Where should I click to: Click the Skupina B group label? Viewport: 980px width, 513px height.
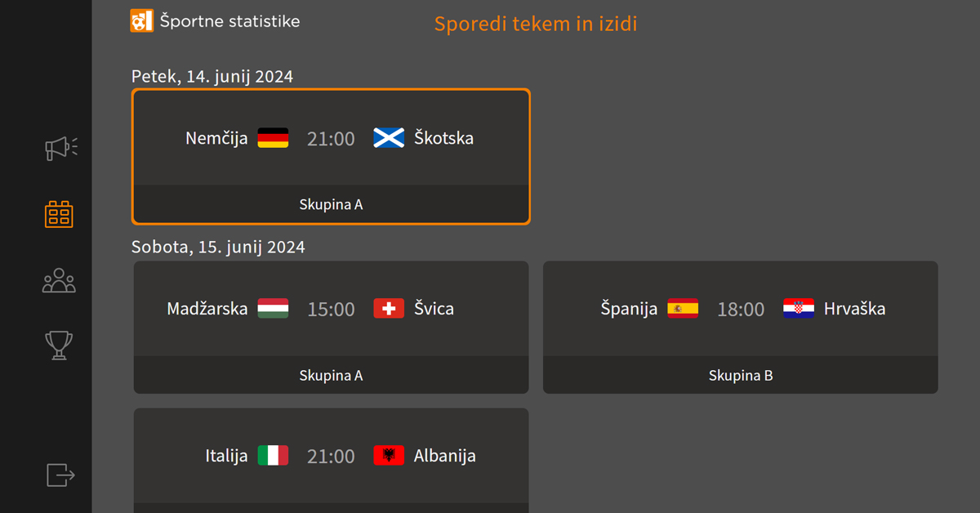741,376
